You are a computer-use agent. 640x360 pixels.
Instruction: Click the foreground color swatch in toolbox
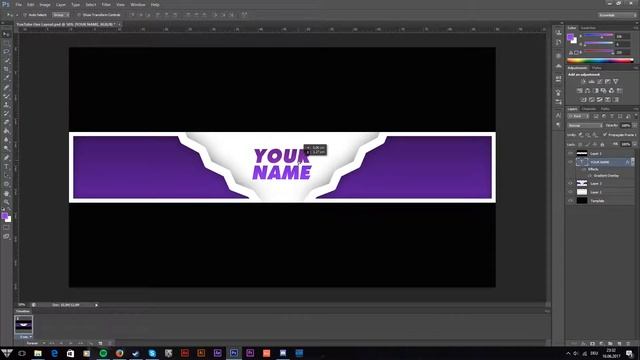pyautogui.click(x=4, y=216)
